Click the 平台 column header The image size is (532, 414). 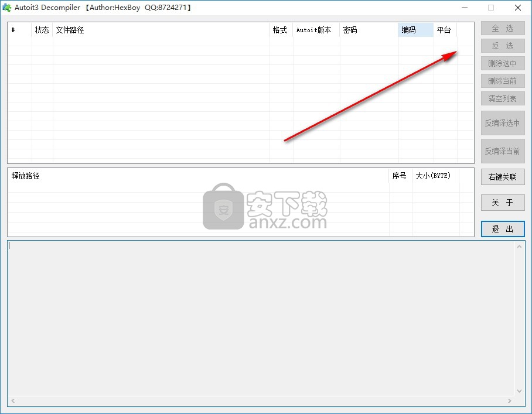[x=445, y=30]
